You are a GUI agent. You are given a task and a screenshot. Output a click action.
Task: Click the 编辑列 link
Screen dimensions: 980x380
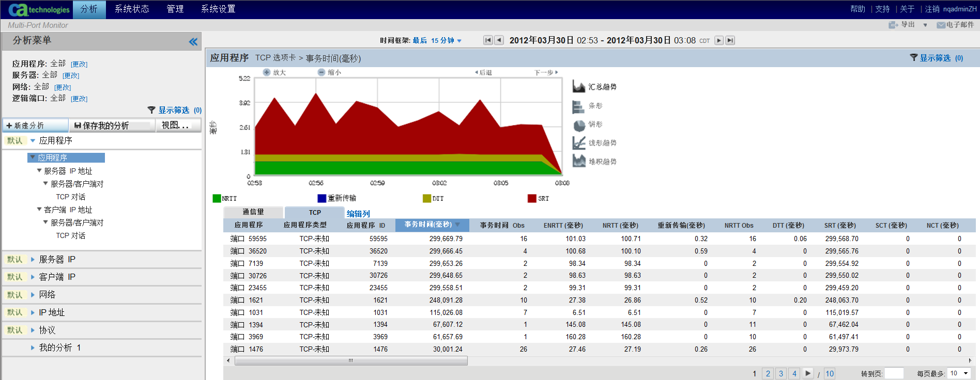click(x=358, y=214)
